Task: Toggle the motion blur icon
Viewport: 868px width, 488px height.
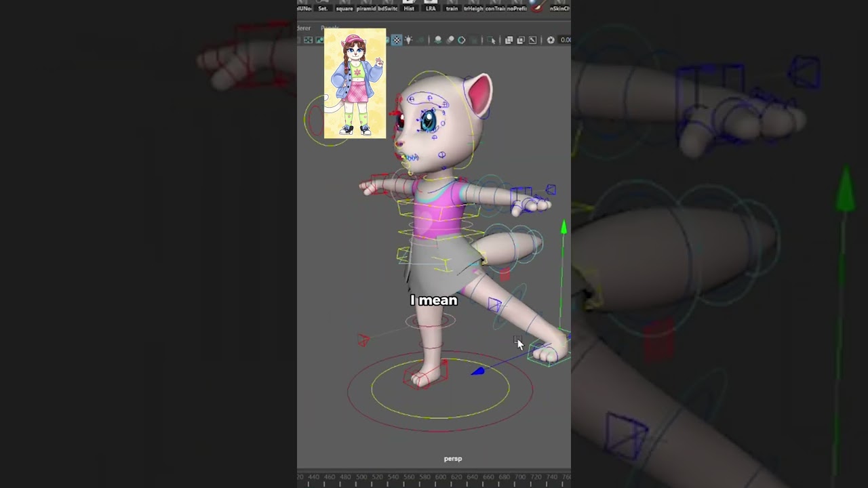Action: (450, 40)
